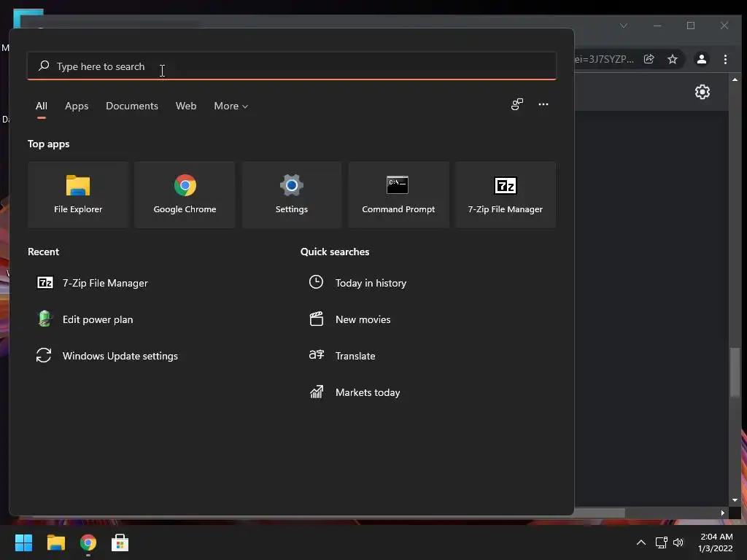This screenshot has height=560, width=747.
Task: Click the magnifier icon in the search box
Action: point(44,66)
